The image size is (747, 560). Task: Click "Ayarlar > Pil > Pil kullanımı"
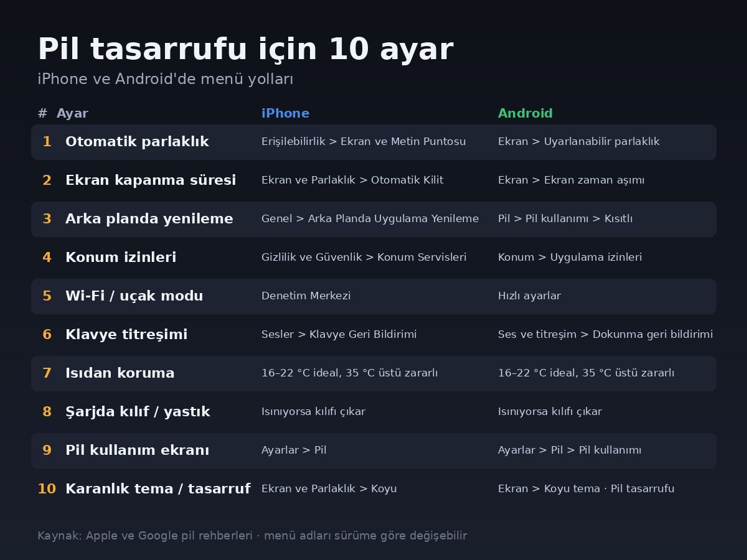coord(570,450)
